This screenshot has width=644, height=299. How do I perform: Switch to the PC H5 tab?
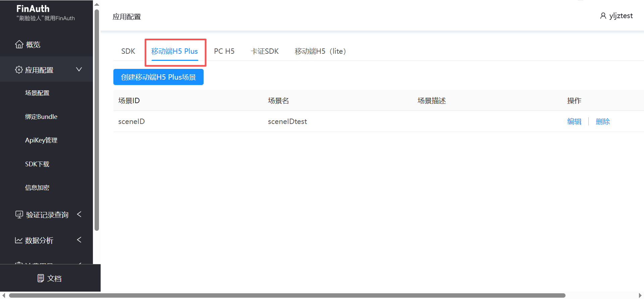224,51
